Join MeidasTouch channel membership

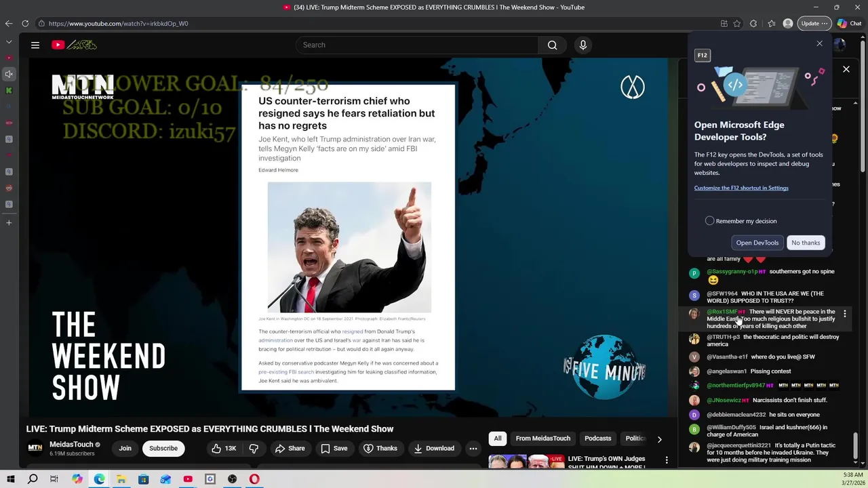[x=125, y=448]
